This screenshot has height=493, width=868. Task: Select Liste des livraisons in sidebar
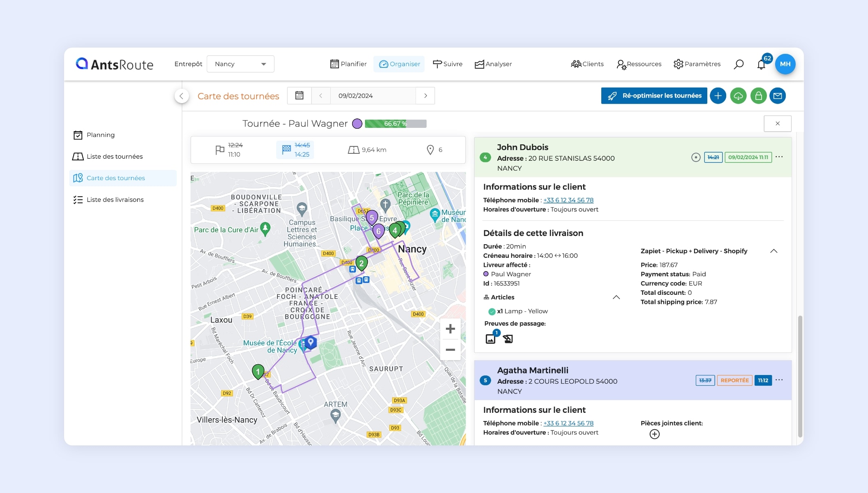coord(115,200)
